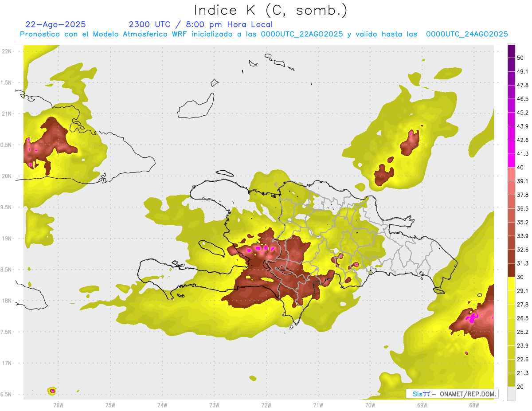Screen dimensions: 532x411
Task: Click the 32.6 legend value
Action: click(x=523, y=250)
